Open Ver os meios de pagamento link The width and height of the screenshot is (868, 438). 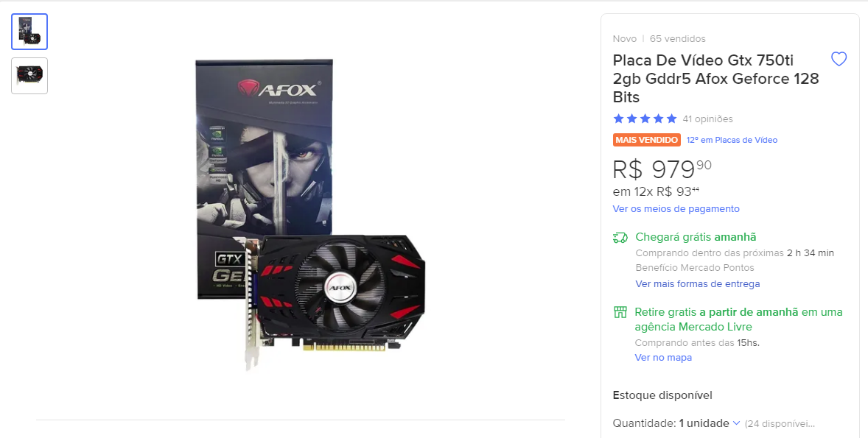coord(676,208)
